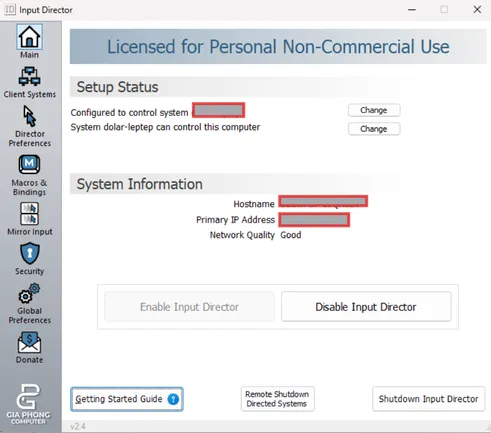This screenshot has width=491, height=433.
Task: Select the Global Preferences label
Action: click(30, 315)
